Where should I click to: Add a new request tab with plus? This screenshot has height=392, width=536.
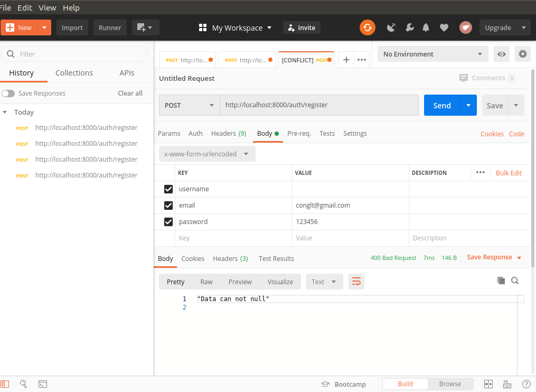pyautogui.click(x=346, y=60)
